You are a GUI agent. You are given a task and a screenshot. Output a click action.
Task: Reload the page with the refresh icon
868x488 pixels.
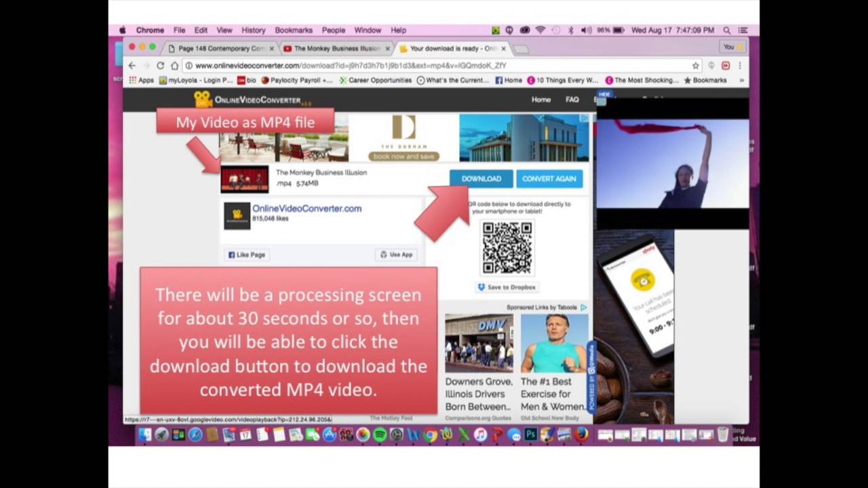pos(160,66)
